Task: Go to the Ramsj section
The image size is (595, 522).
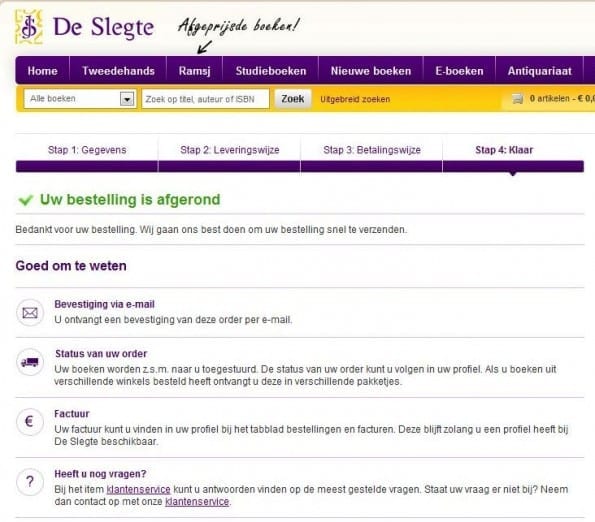Action: click(195, 71)
